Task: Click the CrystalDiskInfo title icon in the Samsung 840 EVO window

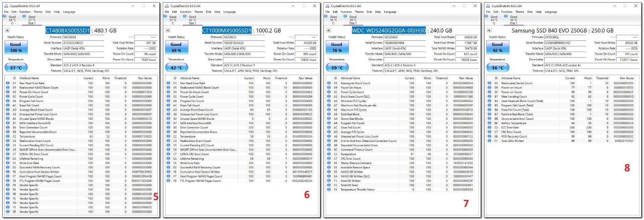Action: click(488, 6)
